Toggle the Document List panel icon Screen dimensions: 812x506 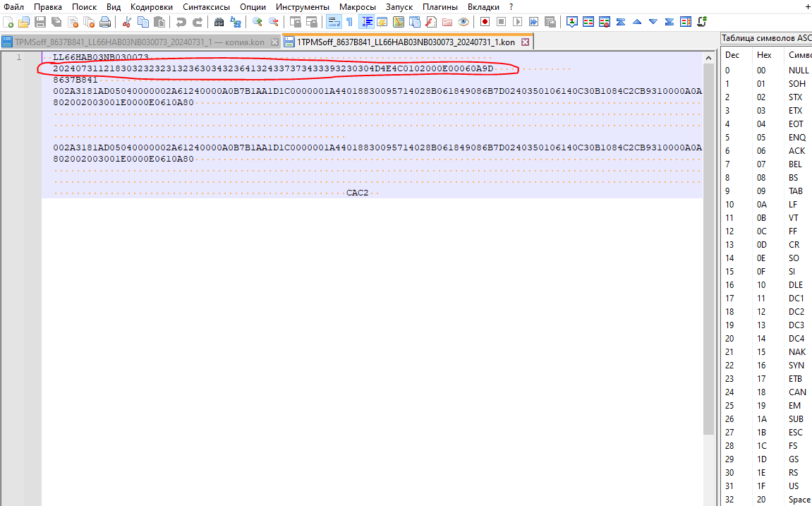(415, 22)
